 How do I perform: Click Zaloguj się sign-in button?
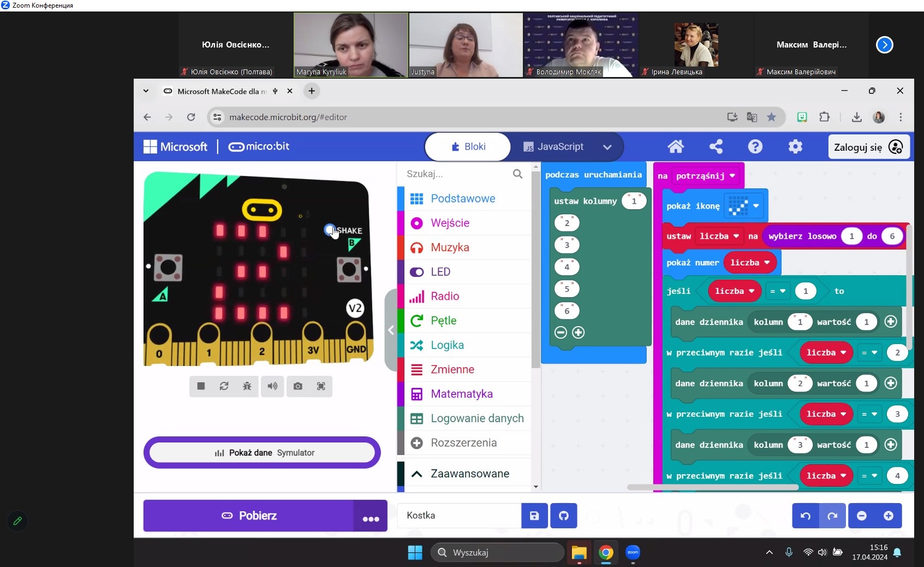pos(869,147)
